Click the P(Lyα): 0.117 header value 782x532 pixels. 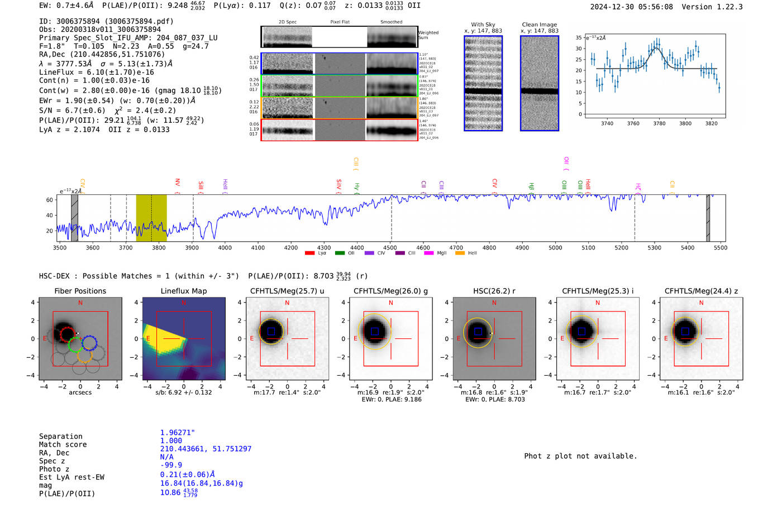[242, 6]
